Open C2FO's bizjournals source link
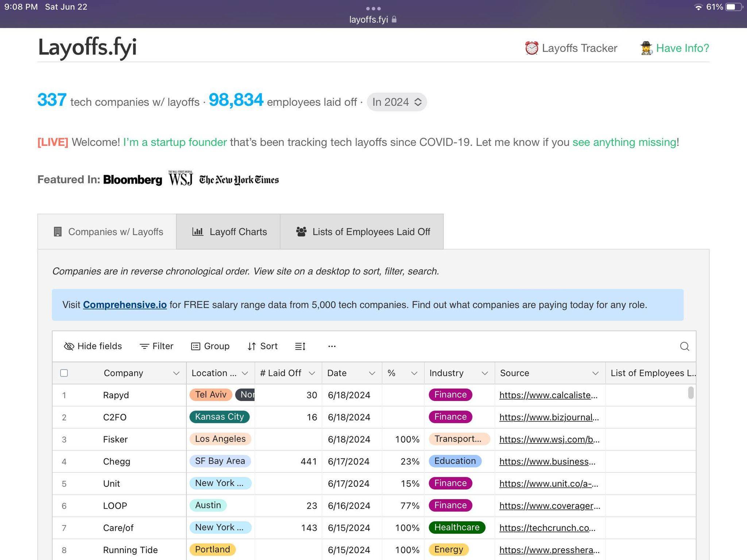The image size is (747, 560). point(549,417)
